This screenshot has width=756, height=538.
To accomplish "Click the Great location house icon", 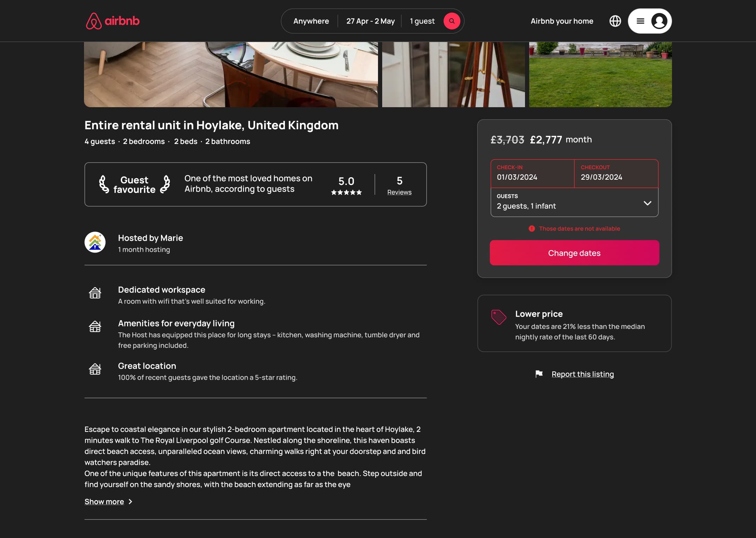I will [x=95, y=369].
